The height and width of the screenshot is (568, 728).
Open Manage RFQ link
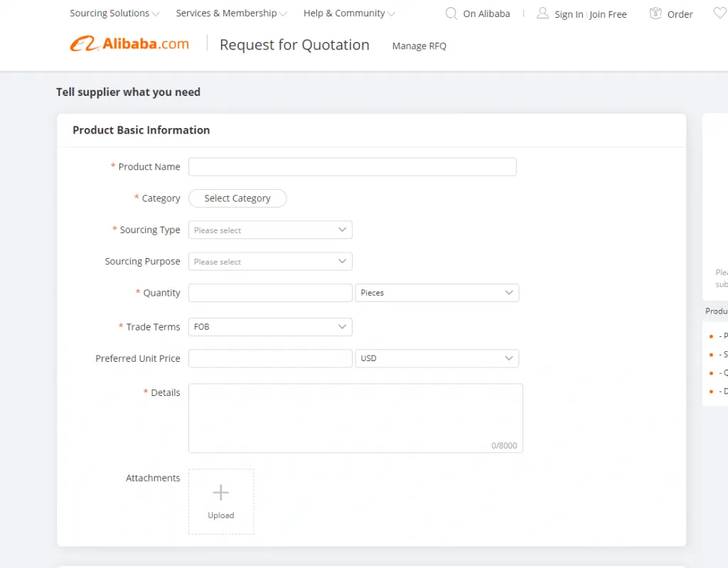click(x=419, y=46)
